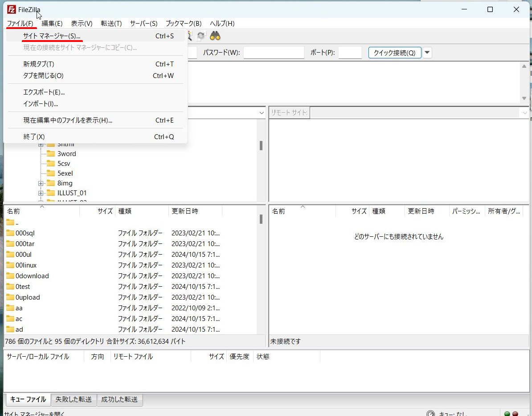Select the 3word folder in the tree
The image size is (532, 416).
[x=66, y=154]
